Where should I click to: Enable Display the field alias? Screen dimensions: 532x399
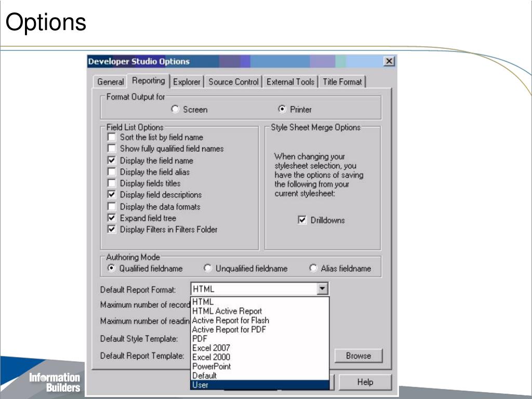pyautogui.click(x=111, y=171)
